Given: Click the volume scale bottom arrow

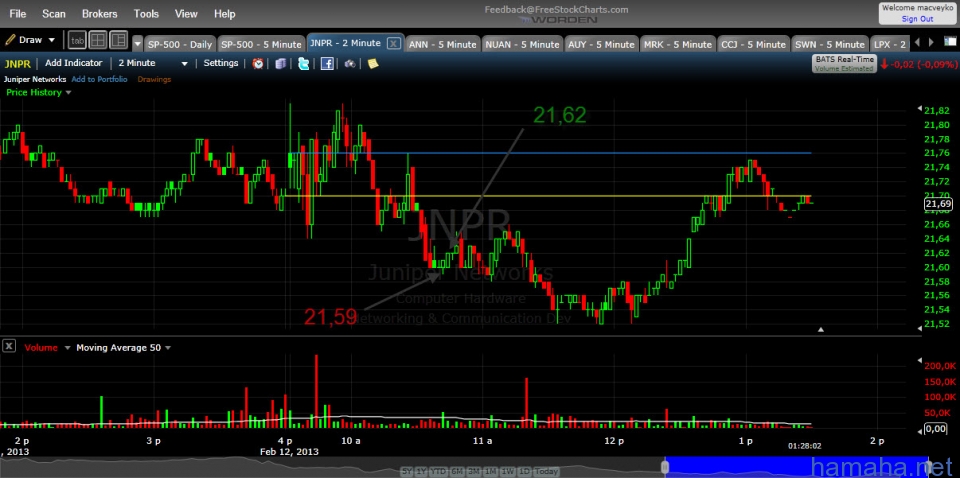Looking at the screenshot, I should 918,431.
